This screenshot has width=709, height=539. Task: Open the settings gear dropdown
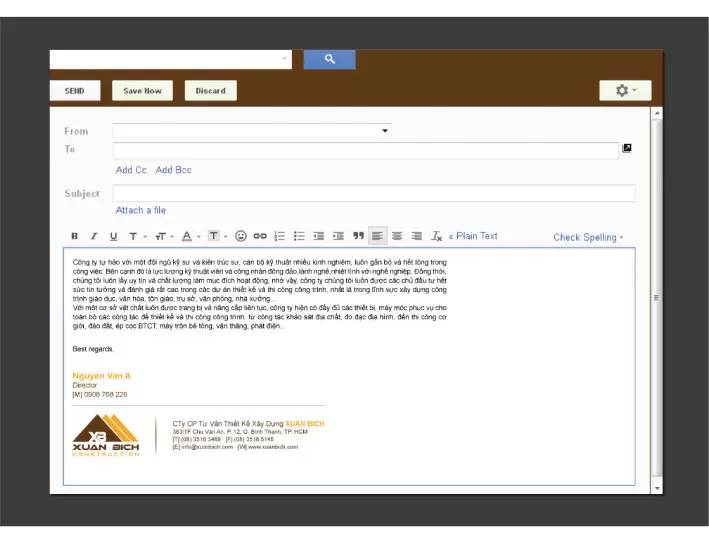626,90
